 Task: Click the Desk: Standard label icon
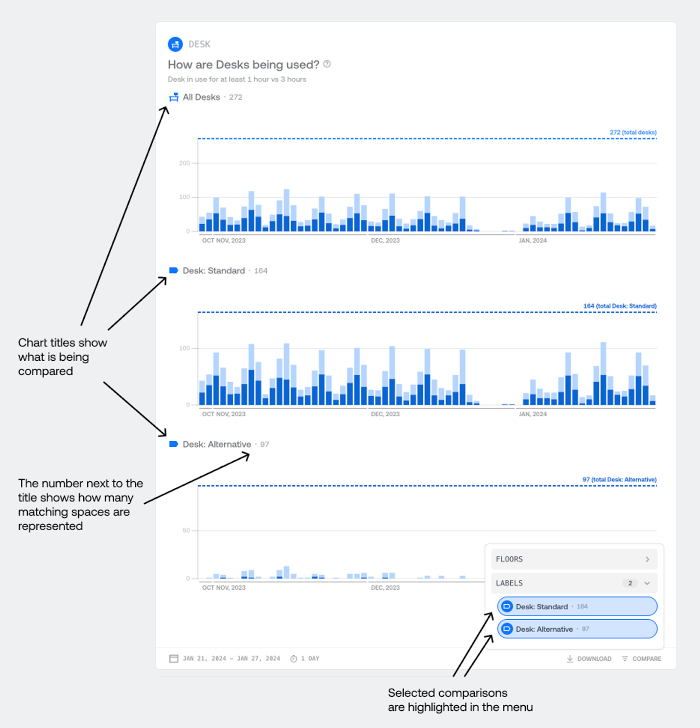pyautogui.click(x=173, y=270)
